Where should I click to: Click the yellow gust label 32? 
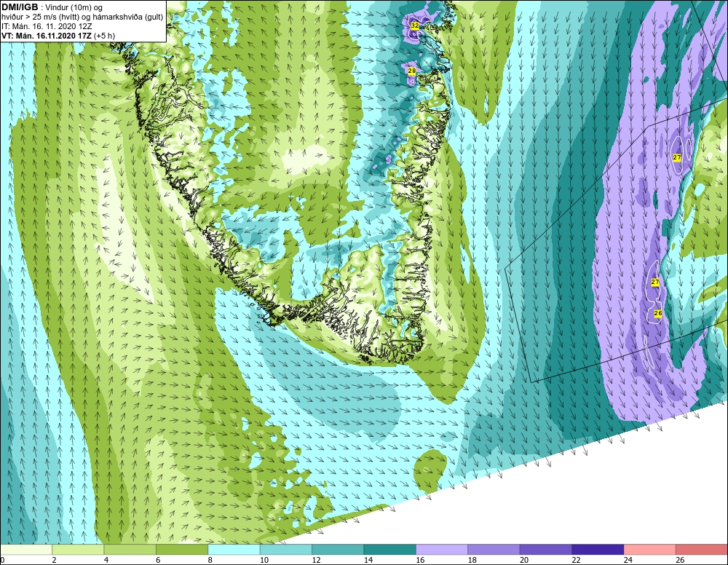(x=415, y=26)
